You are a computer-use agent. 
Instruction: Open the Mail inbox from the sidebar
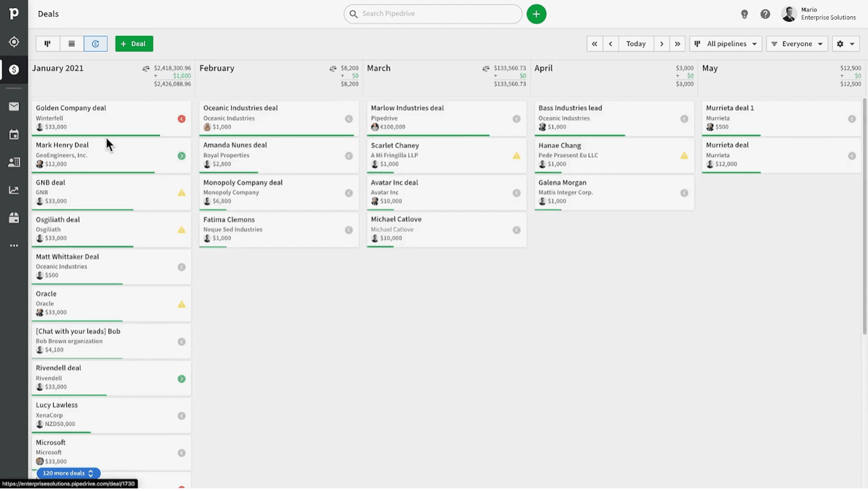click(15, 106)
